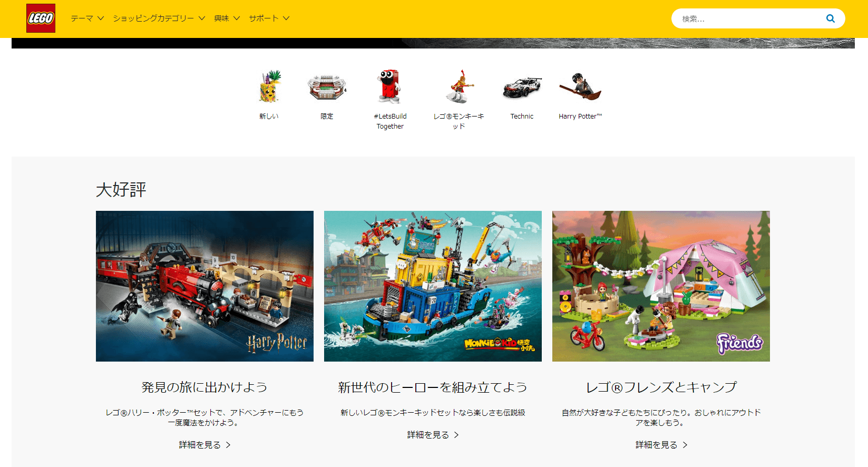Screen dimensions: 868x467
Task: Click the 新しいレゴ®モンキーキッドセット description text
Action: pos(433,413)
